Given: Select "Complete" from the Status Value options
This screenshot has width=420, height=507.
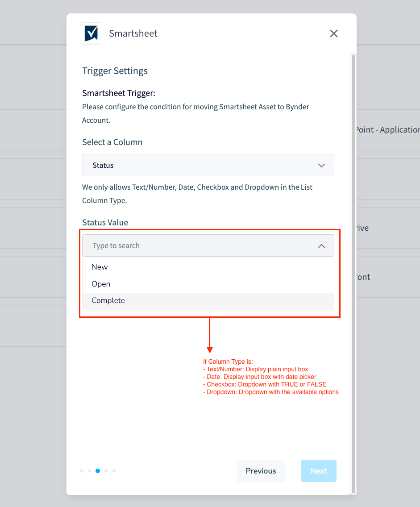Looking at the screenshot, I should (108, 300).
